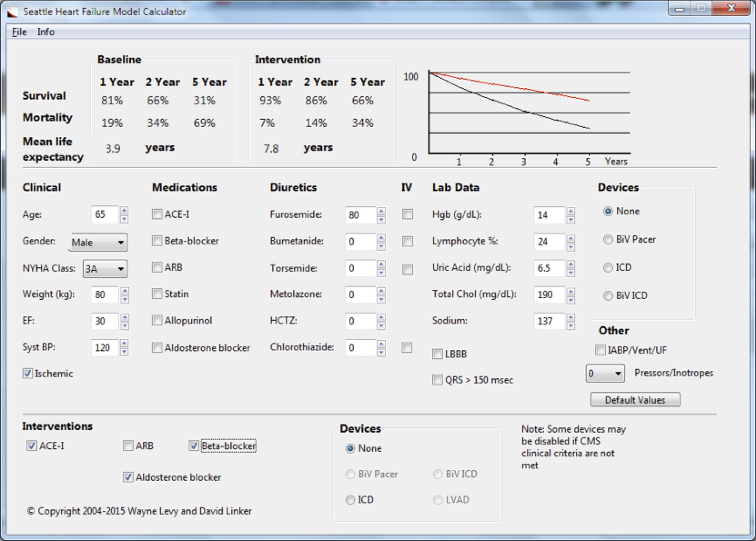Open the Pressors/Inotropes dropdown
This screenshot has height=541, width=756.
(x=605, y=373)
